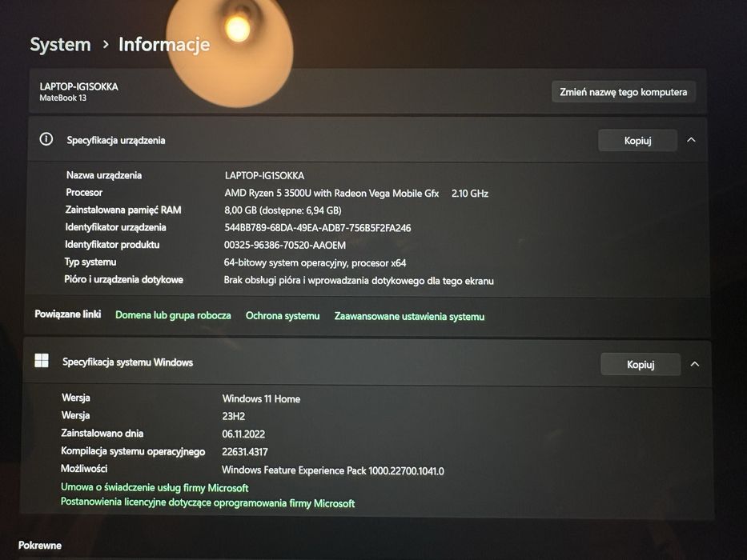Click the Powiązane linki label

point(67,314)
